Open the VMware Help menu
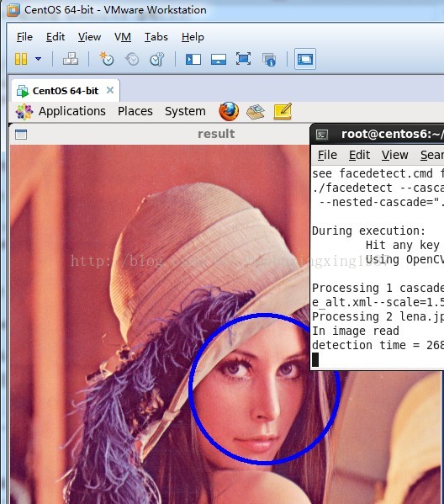 193,37
